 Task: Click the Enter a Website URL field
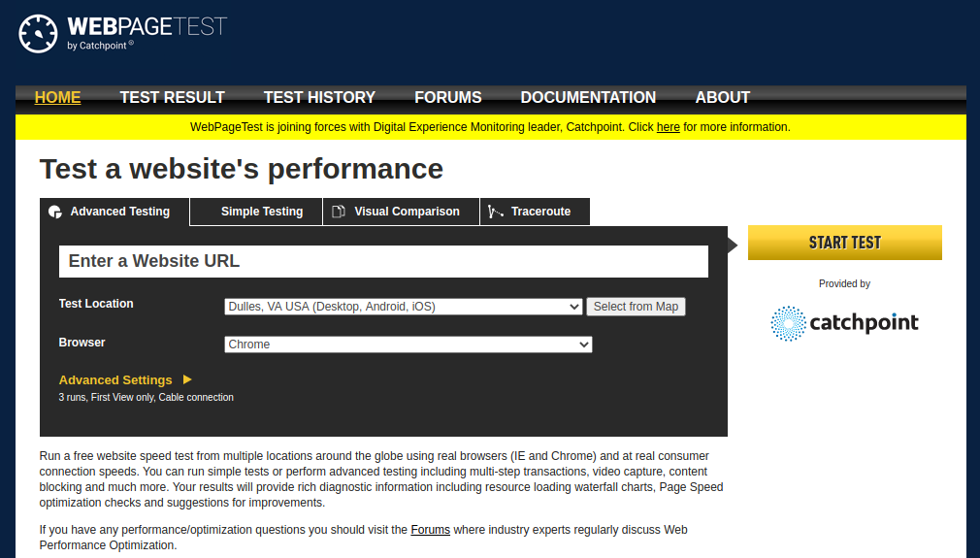(383, 261)
